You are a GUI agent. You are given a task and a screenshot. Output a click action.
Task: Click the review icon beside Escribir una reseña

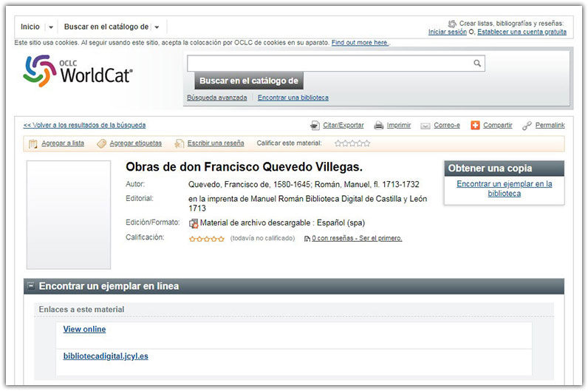tap(180, 143)
